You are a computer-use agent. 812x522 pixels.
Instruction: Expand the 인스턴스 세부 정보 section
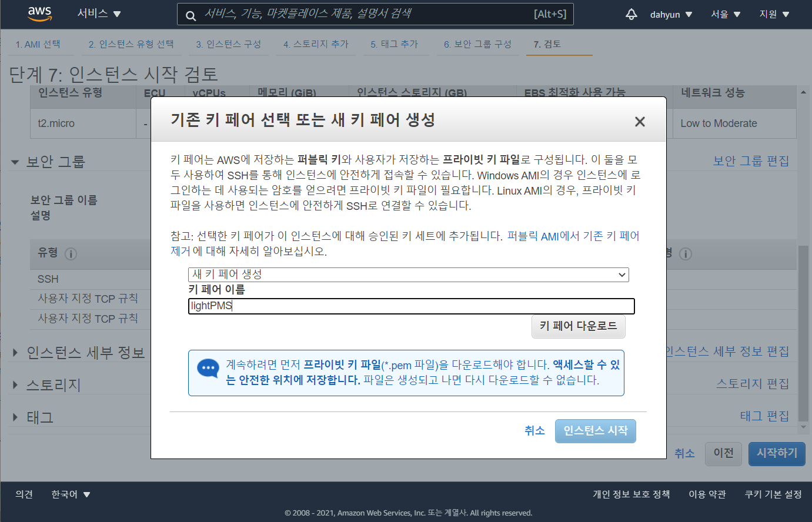15,353
